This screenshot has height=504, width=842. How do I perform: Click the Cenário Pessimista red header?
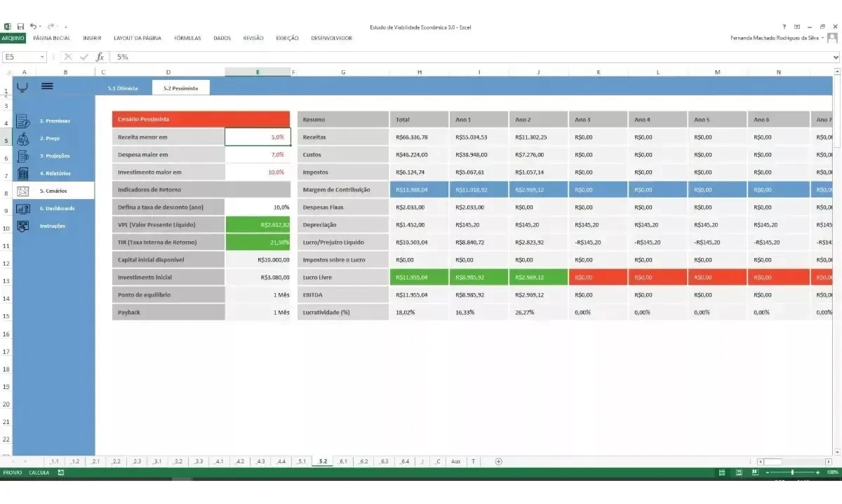pos(201,119)
